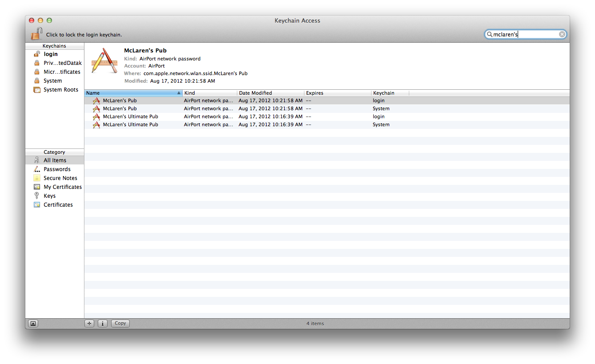Click the Keychains section header
This screenshot has width=595, height=364.
(x=54, y=46)
